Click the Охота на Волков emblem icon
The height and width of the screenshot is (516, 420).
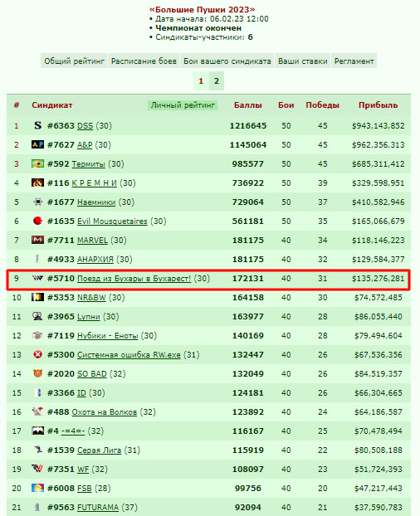pyautogui.click(x=38, y=411)
